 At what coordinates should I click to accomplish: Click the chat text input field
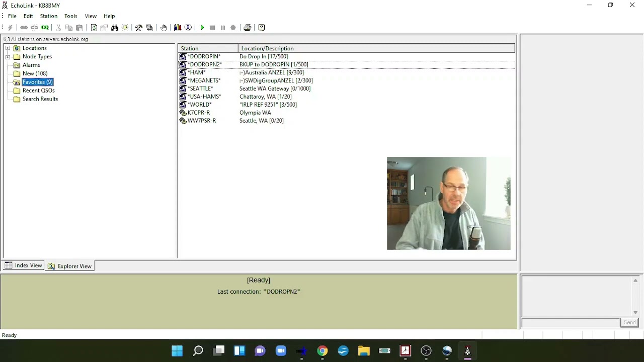point(571,323)
